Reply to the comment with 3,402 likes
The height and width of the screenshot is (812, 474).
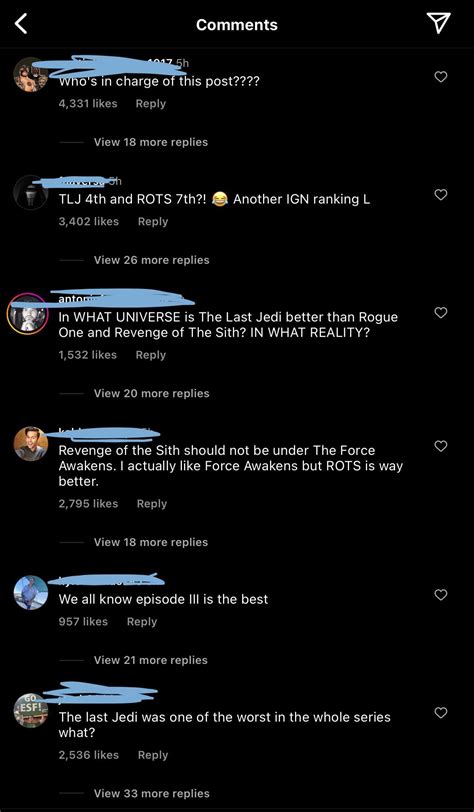153,222
